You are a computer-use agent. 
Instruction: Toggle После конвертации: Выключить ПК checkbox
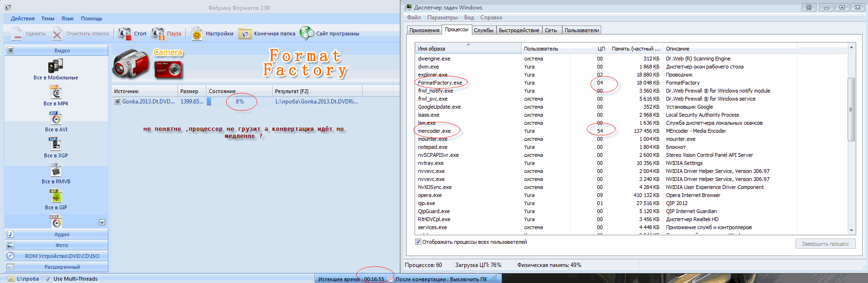(x=390, y=279)
